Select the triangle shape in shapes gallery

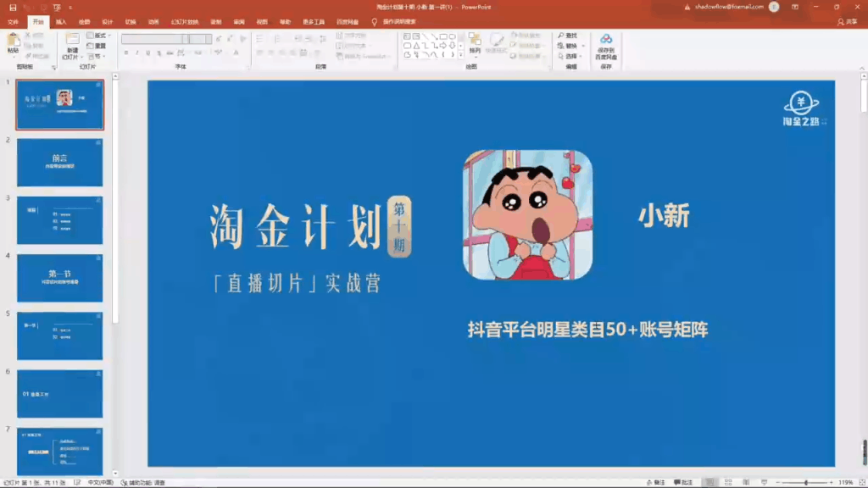416,46
